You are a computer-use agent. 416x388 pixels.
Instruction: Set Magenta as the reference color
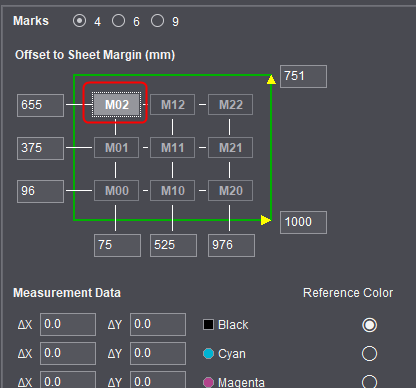[x=369, y=382]
